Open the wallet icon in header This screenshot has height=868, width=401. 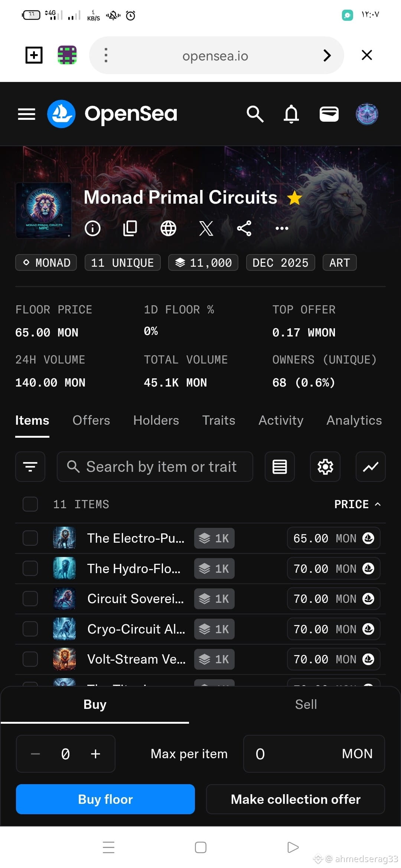click(329, 114)
